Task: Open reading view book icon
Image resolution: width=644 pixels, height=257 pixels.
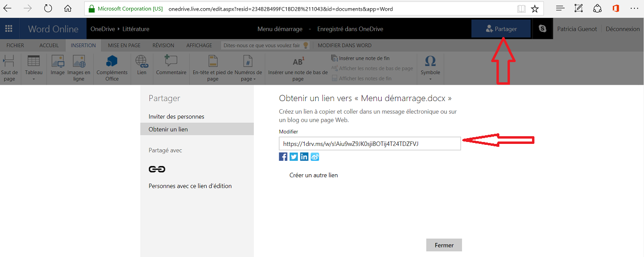Action: [521, 9]
